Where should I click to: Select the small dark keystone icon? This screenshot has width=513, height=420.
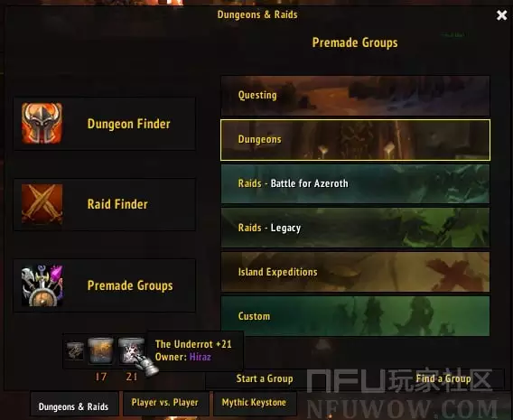click(x=75, y=350)
